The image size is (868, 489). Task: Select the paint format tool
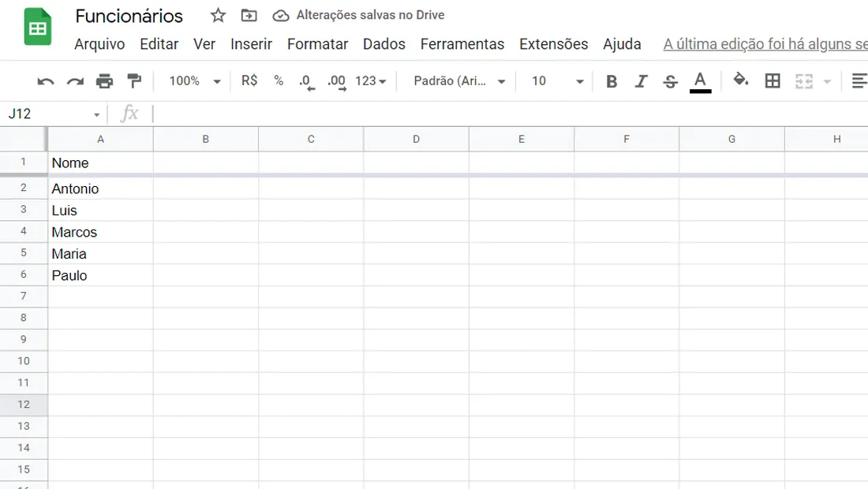(x=134, y=80)
